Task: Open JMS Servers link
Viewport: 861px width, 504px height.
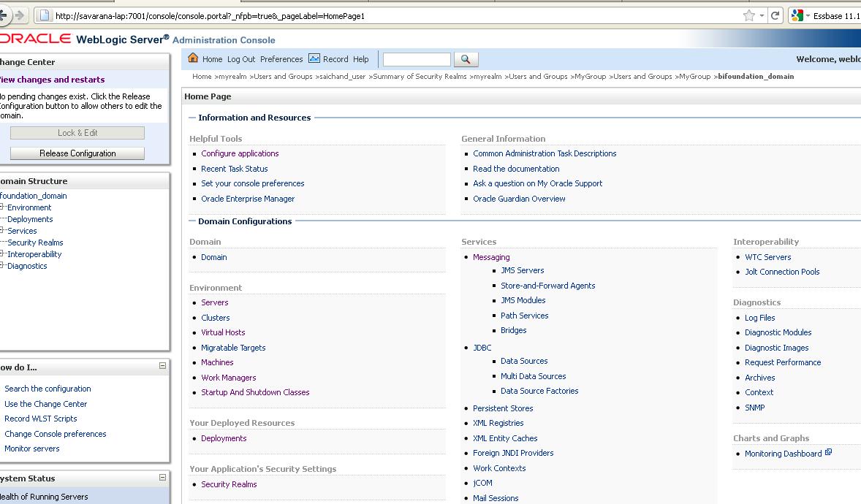Action: point(522,270)
